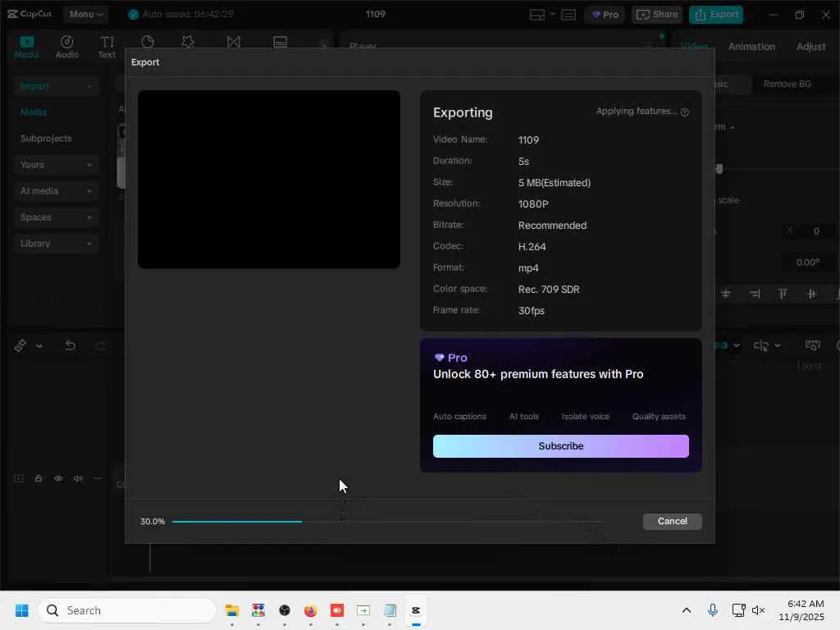Click the export video preview thumbnail

(269, 180)
